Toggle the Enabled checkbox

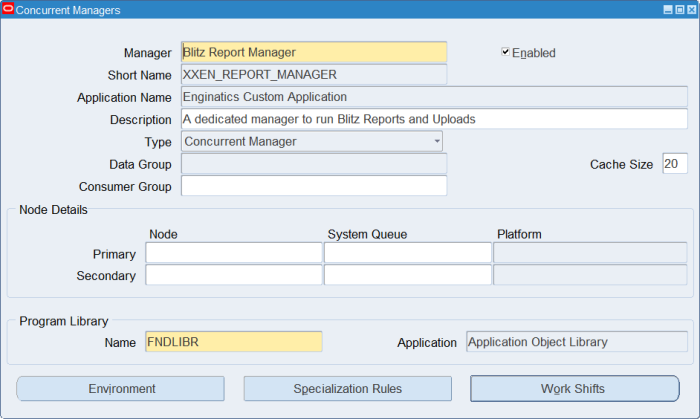tap(505, 52)
